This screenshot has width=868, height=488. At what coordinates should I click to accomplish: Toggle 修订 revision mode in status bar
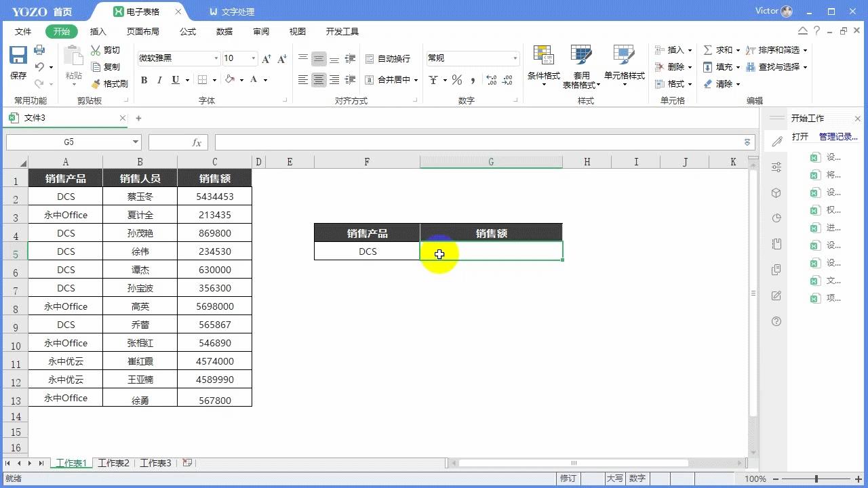568,478
